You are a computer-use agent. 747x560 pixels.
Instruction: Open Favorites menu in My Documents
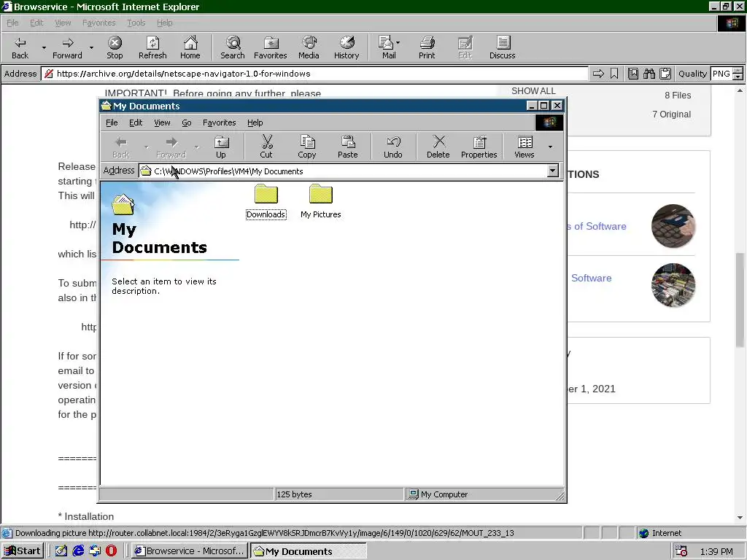[x=219, y=122]
